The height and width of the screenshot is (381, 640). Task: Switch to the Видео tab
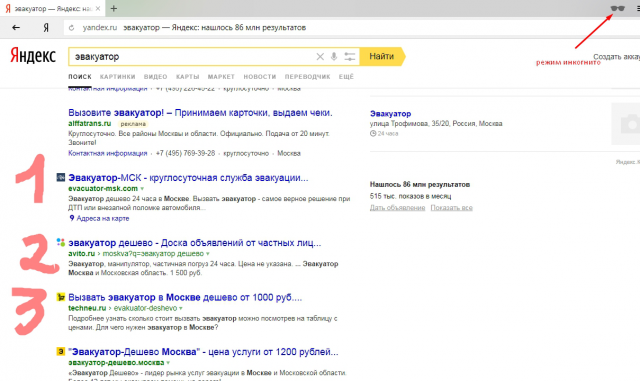[x=156, y=77]
